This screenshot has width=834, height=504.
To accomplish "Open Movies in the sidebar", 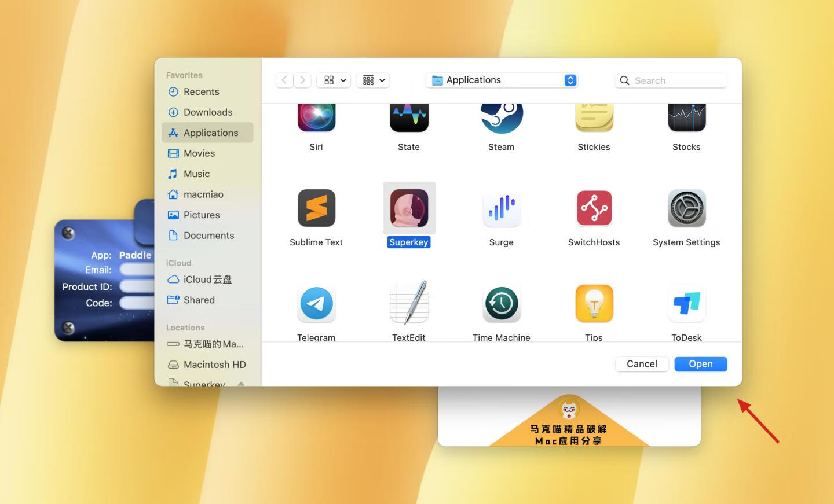I will pyautogui.click(x=207, y=153).
